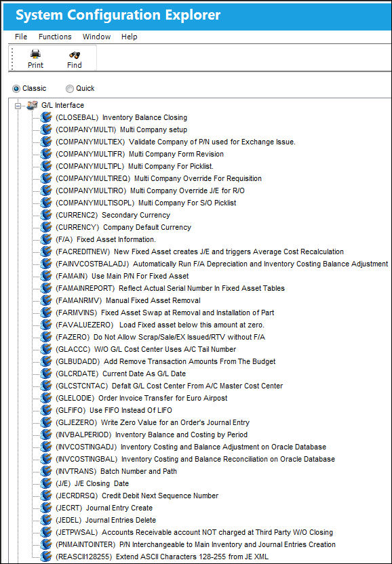The height and width of the screenshot is (564, 392).
Task: Select (GLFIFO) Use FIFO Instead Of LIFO
Action: pos(114,410)
